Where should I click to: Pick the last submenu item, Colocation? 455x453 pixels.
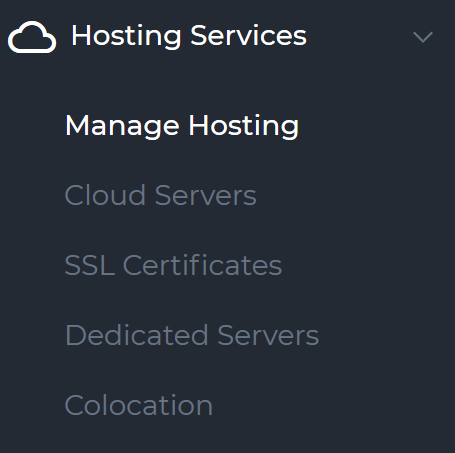click(x=139, y=405)
